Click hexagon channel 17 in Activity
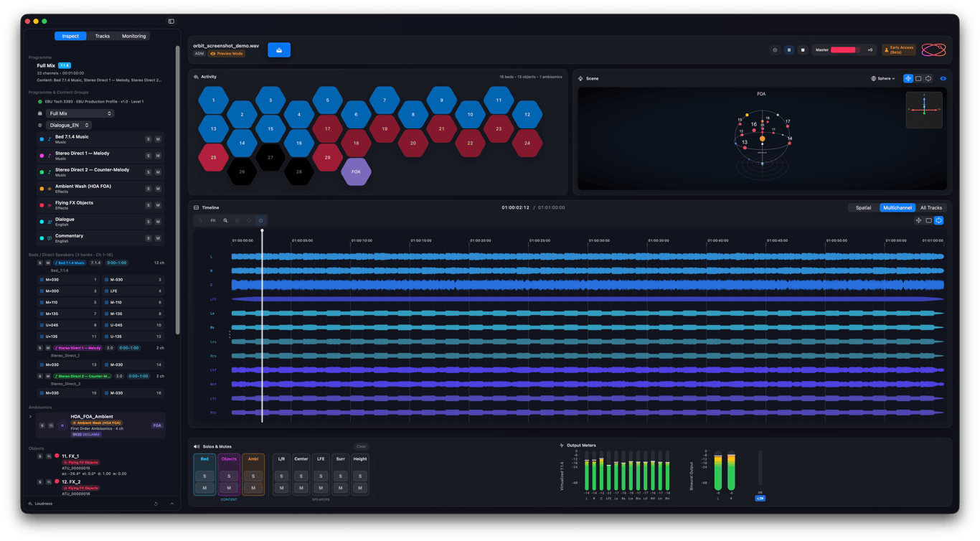The height and width of the screenshot is (541, 980). (327, 129)
